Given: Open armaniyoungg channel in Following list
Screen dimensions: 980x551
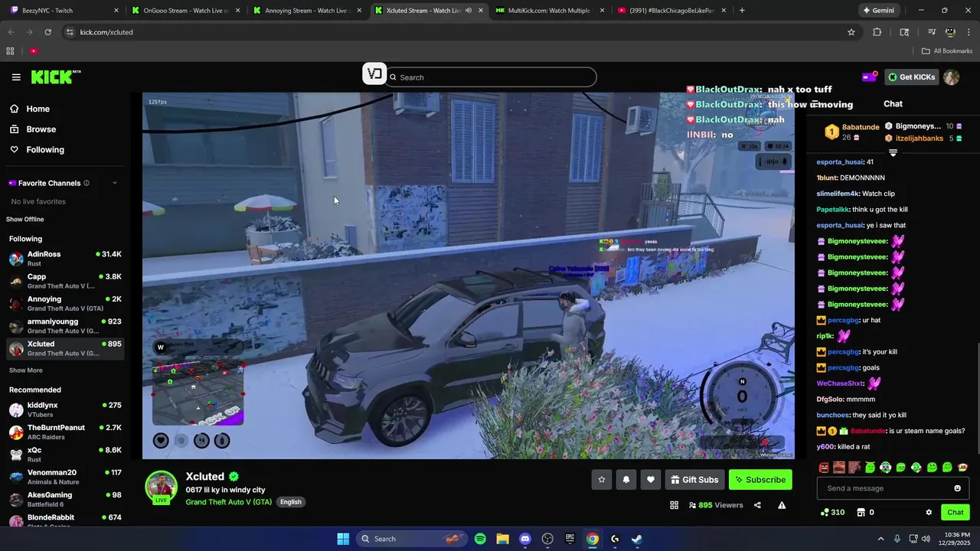Looking at the screenshot, I should point(65,326).
